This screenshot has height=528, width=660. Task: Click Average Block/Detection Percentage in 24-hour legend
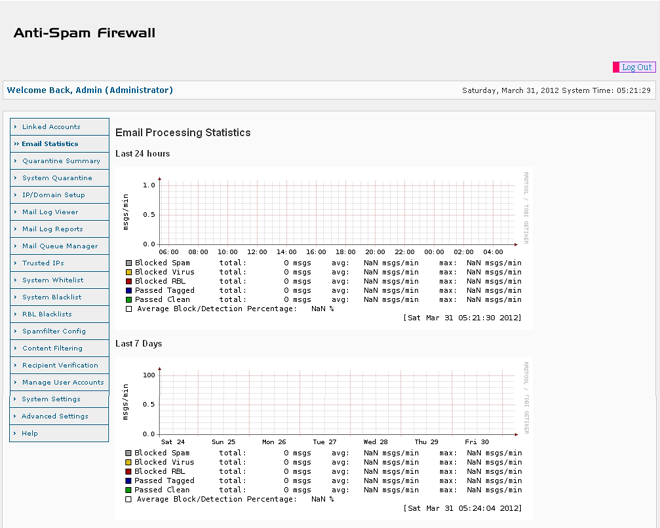pos(217,309)
